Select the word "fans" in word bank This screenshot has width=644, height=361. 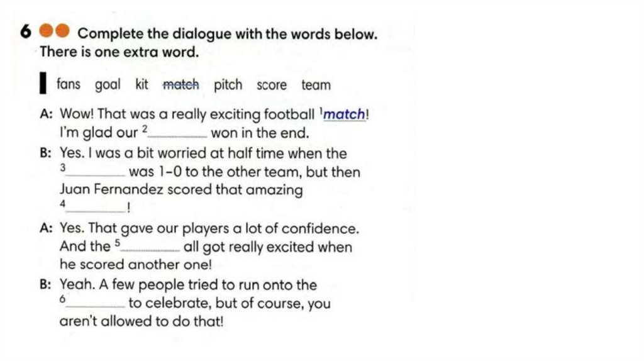69,84
